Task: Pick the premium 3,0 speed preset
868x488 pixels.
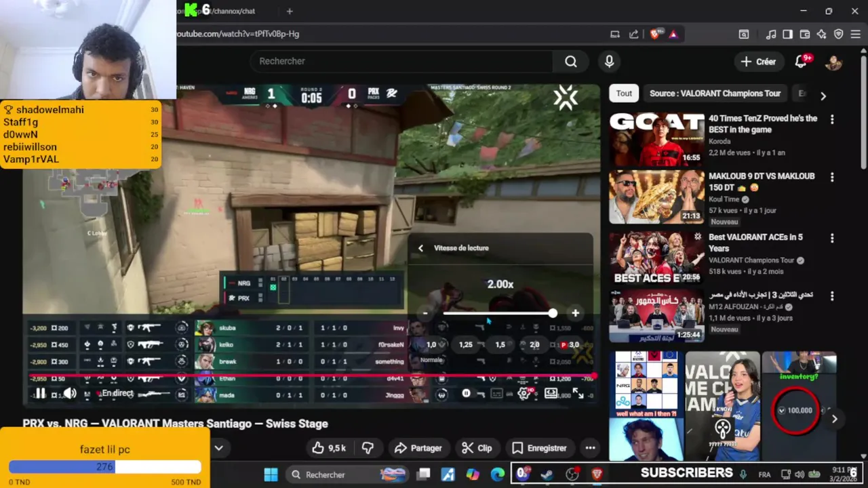Action: pyautogui.click(x=570, y=345)
